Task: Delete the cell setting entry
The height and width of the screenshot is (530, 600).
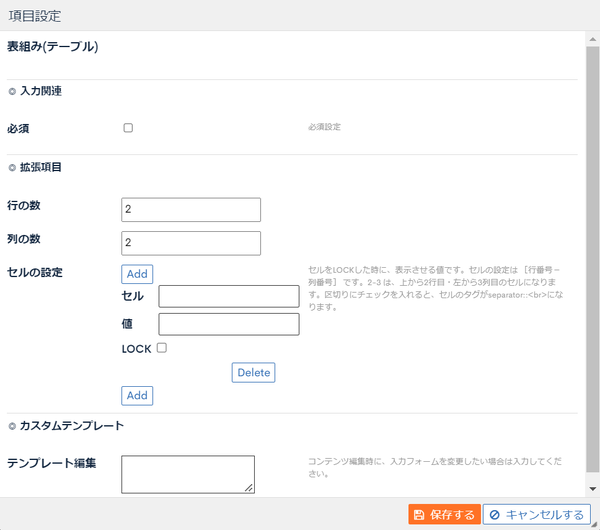Action: coord(253,372)
